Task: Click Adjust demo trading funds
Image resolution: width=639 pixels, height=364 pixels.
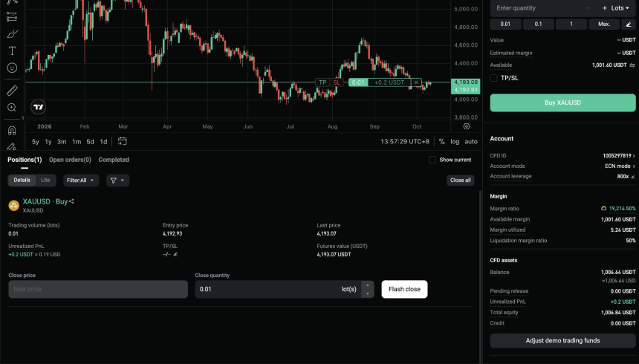Action: pos(562,340)
